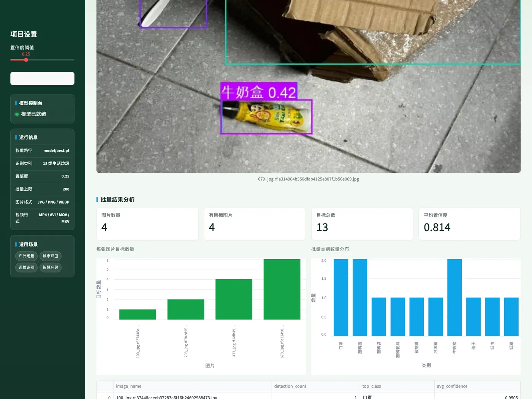Click the green 模型已就绪 status dot
The width and height of the screenshot is (532, 399).
tap(17, 114)
